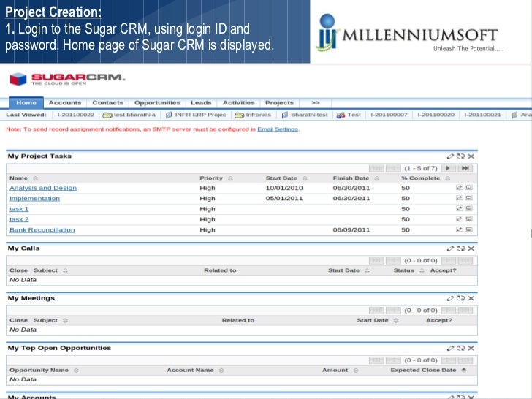532x399 pixels.
Task: Edit icon for task 2 row
Action: tap(460, 219)
